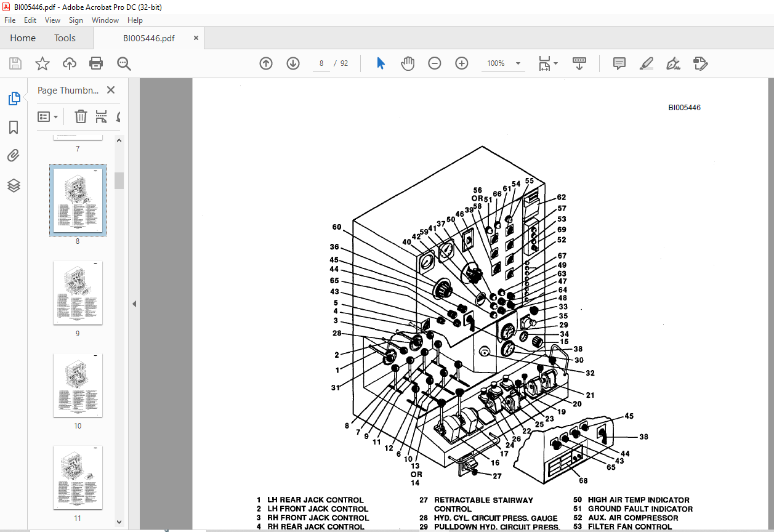Viewport: 774px width, 532px height.
Task: Collapse the navigation pane arrow
Action: coord(134,304)
